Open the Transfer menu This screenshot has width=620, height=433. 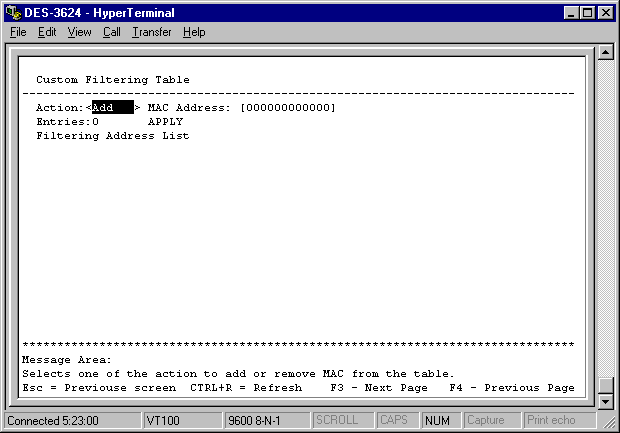151,32
